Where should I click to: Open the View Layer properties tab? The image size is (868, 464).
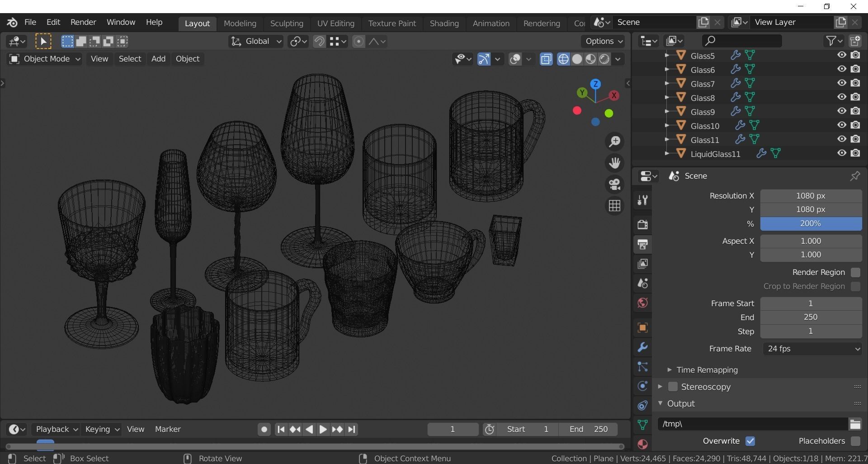tap(642, 264)
